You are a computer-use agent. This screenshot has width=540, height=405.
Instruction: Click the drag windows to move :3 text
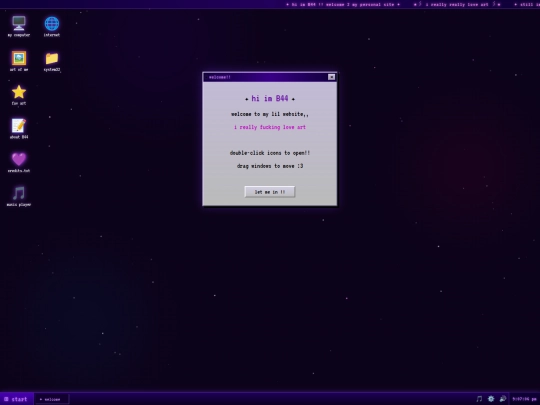click(270, 166)
